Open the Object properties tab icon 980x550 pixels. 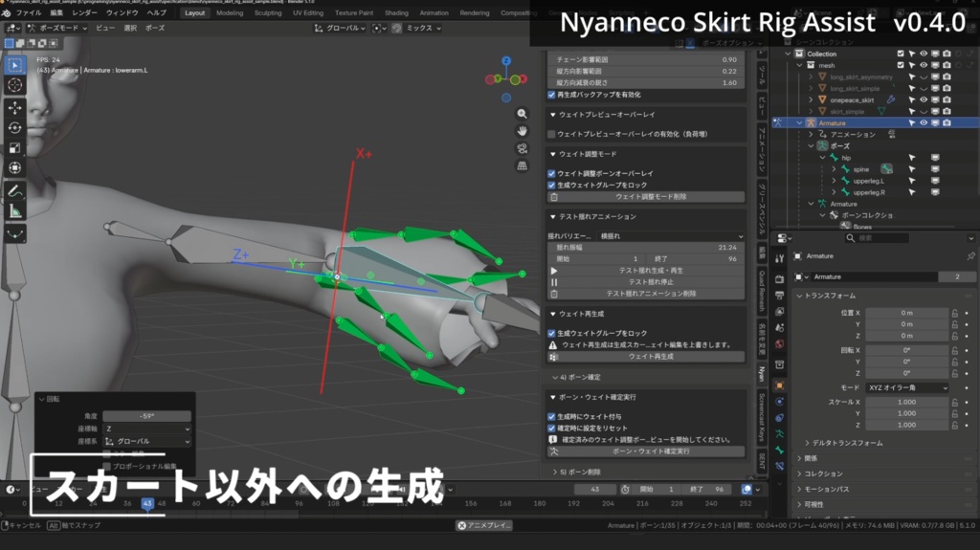(779, 385)
